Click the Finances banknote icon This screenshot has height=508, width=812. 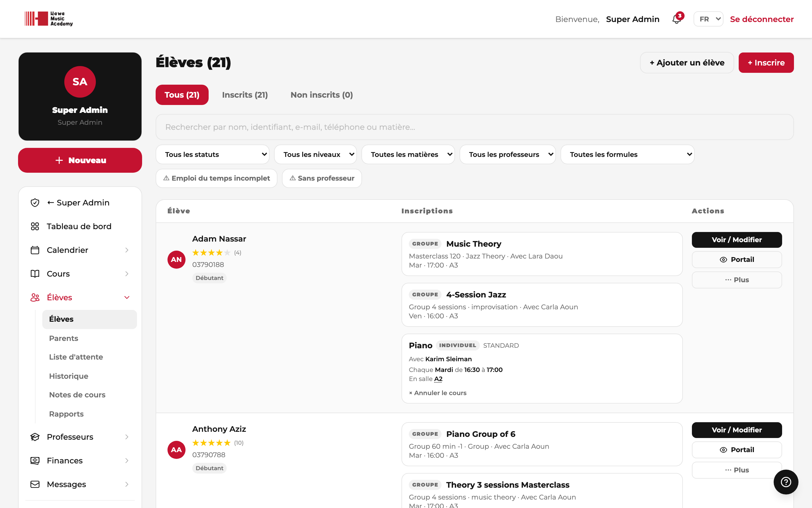[35, 461]
